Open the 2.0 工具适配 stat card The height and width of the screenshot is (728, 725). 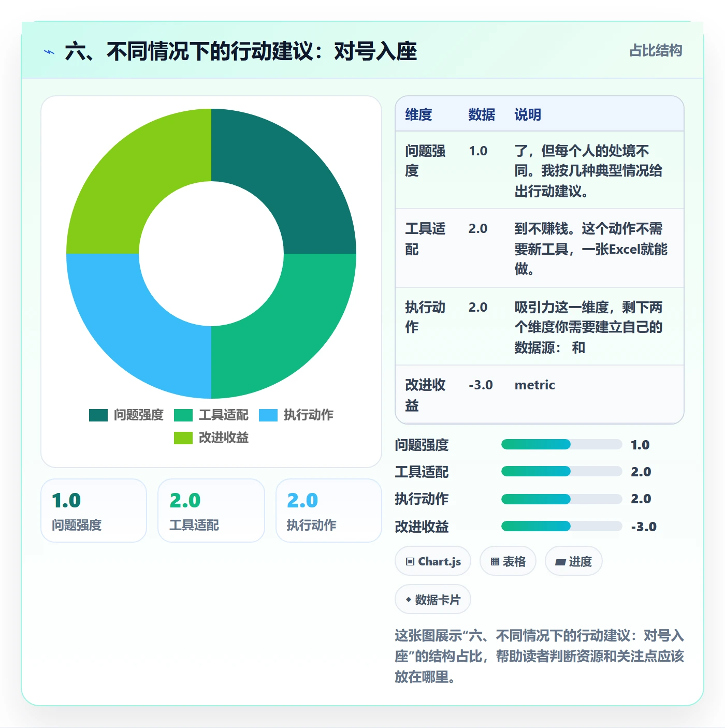point(211,511)
